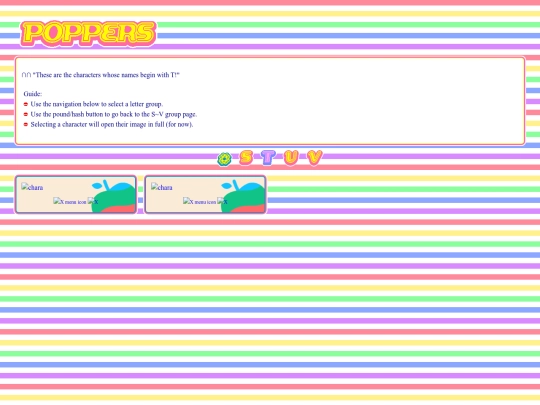This screenshot has height=405, width=540.
Task: Click the POPPERS logo
Action: pos(89,33)
